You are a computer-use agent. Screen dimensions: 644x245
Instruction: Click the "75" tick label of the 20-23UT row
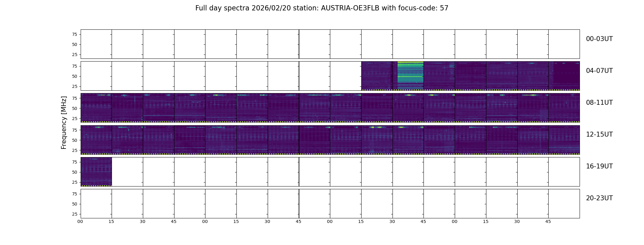pyautogui.click(x=75, y=194)
